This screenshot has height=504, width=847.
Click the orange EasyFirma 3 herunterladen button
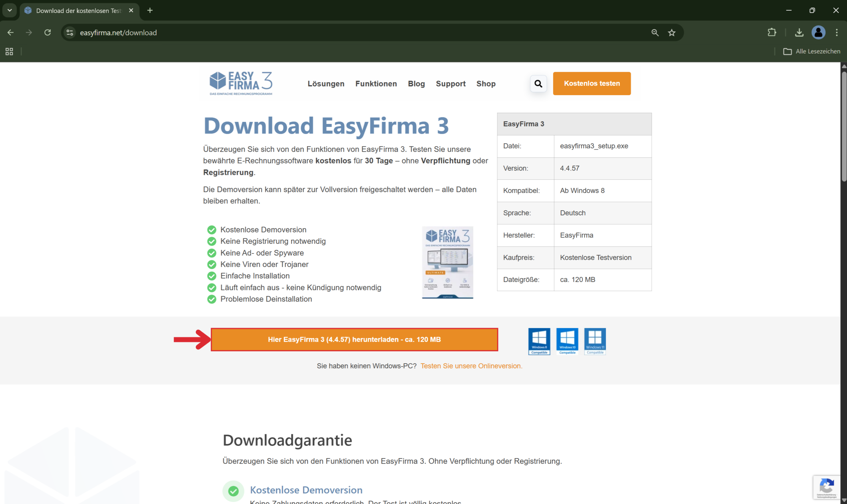pyautogui.click(x=354, y=339)
